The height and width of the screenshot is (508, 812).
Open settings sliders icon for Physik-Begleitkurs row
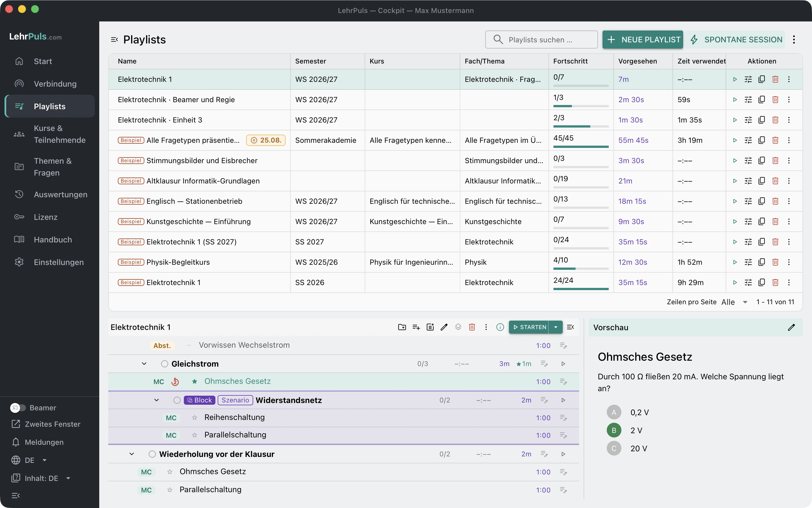point(748,262)
